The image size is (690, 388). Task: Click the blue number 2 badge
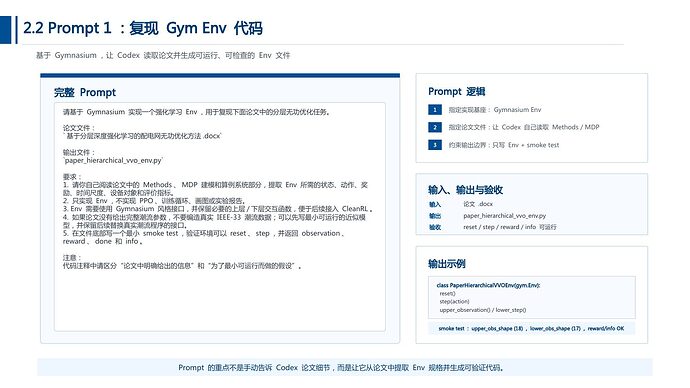coord(435,127)
